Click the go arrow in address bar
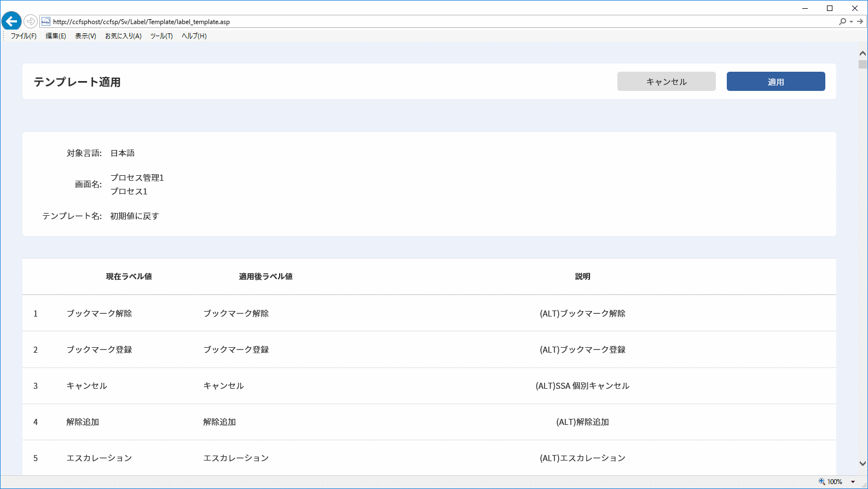 click(860, 21)
